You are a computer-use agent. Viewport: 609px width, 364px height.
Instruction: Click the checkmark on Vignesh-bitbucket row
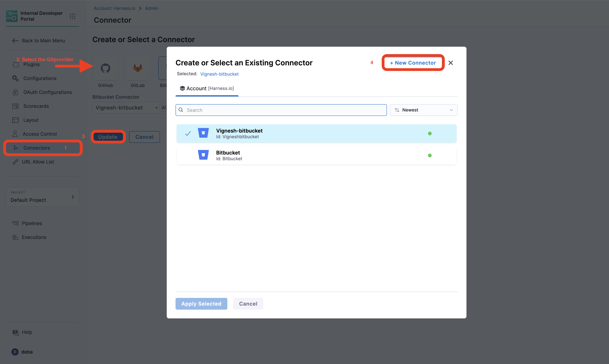click(188, 133)
